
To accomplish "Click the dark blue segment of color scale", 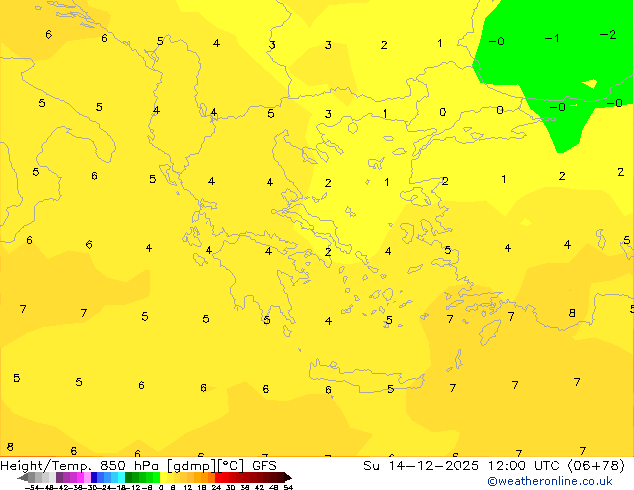I will click(x=94, y=477).
